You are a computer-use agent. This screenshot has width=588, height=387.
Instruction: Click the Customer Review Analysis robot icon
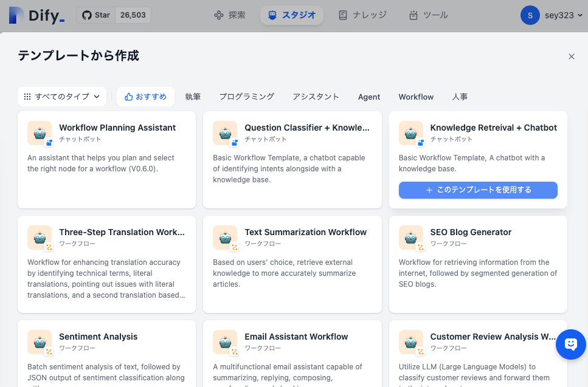(411, 342)
